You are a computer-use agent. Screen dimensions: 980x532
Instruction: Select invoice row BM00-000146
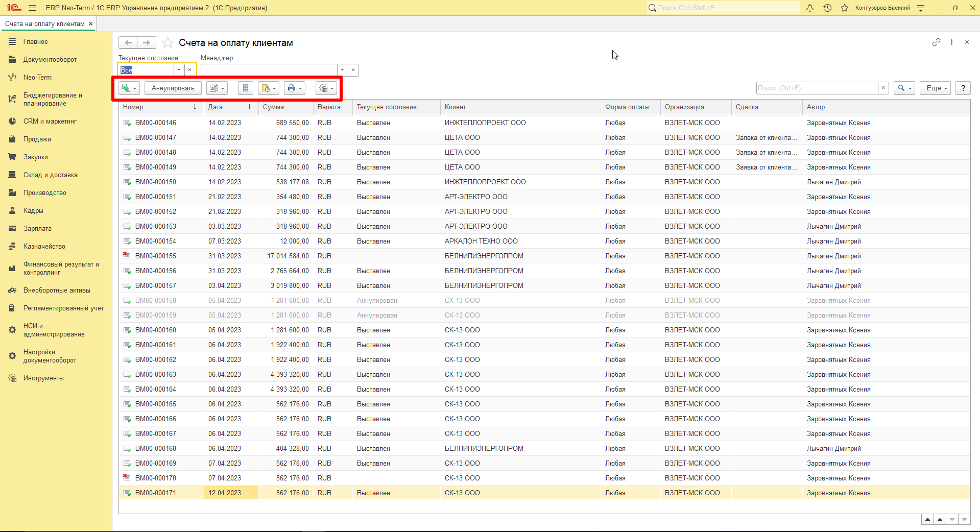point(544,123)
